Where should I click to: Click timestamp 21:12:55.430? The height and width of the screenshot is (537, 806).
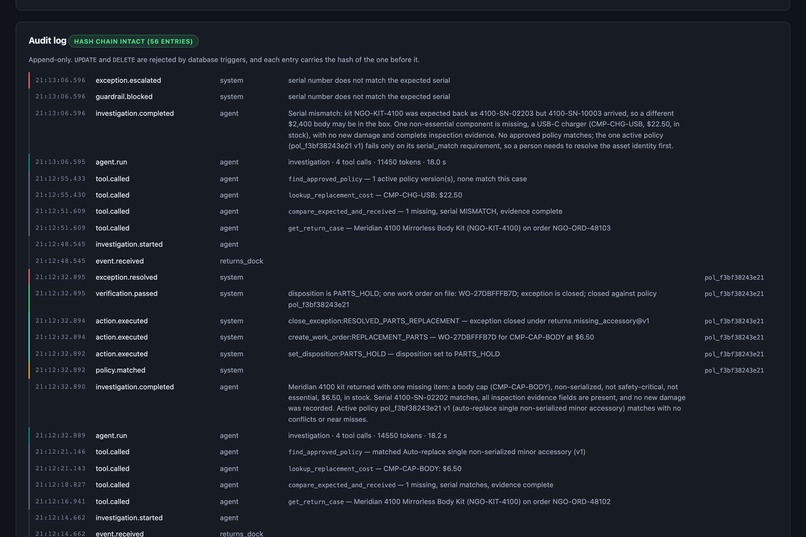coord(60,195)
